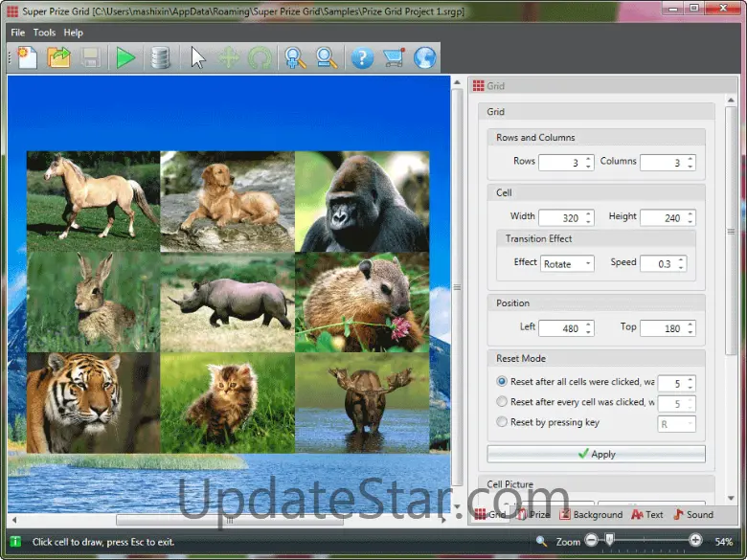Screen dimensions: 747x560
Task: Create a new project with toolbar icon
Action: pyautogui.click(x=27, y=58)
